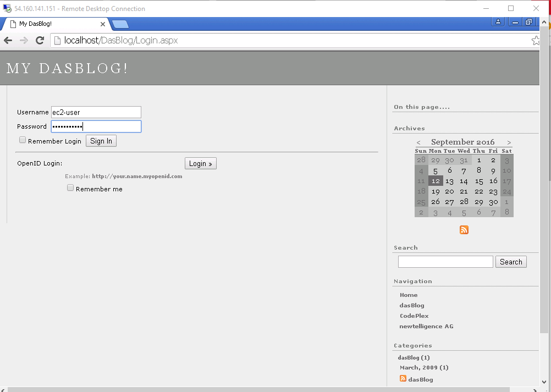Screen dimensions: 551x392
Task: Tick the Remember me checkbox
Action: pyautogui.click(x=70, y=188)
